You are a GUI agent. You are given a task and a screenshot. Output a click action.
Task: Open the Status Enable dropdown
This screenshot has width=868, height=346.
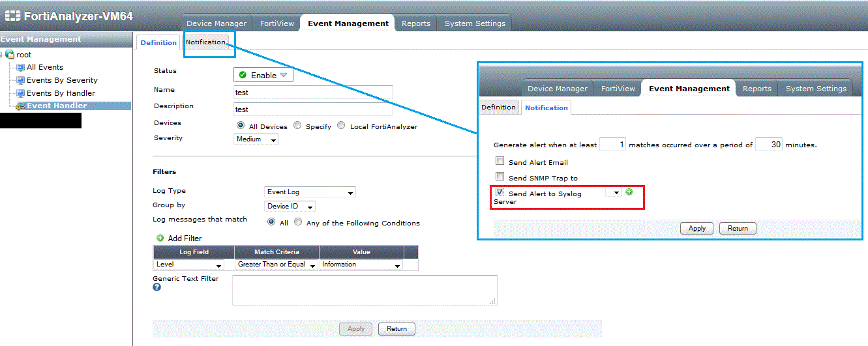click(263, 75)
